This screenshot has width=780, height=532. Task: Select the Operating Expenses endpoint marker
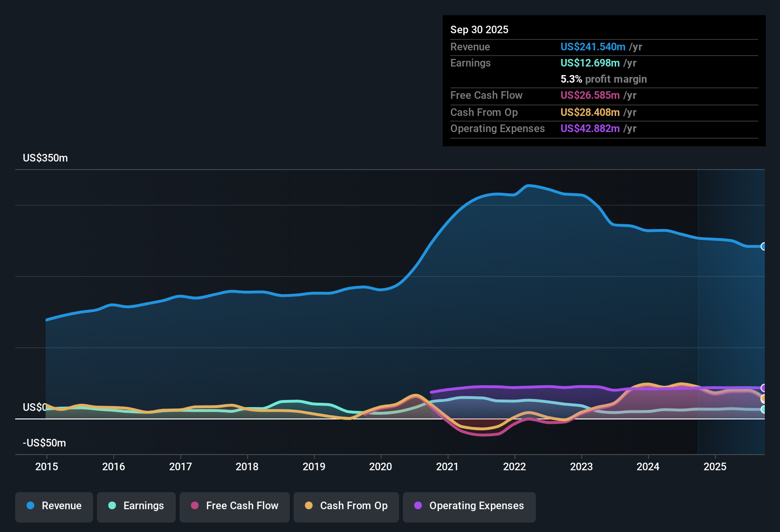[764, 388]
